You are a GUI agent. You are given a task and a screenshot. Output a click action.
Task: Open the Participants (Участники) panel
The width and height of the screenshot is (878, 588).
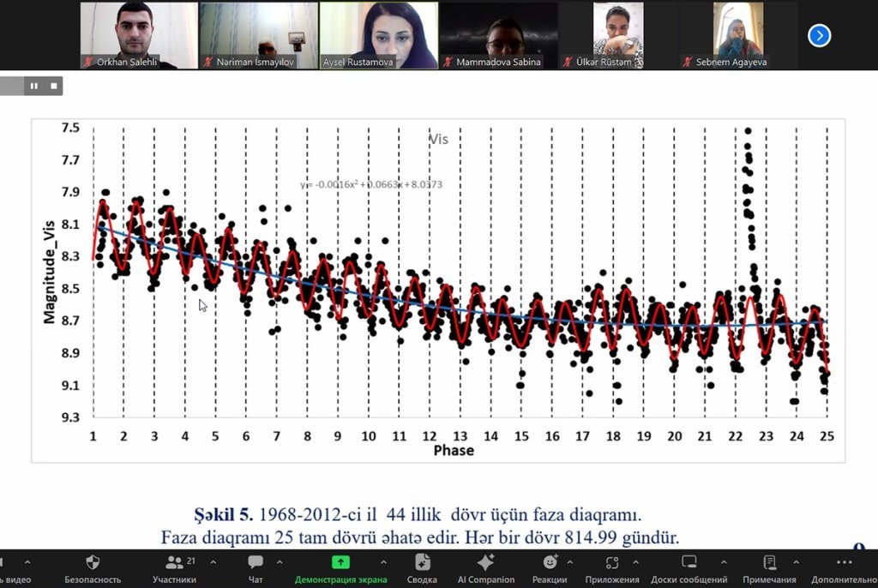(x=175, y=562)
